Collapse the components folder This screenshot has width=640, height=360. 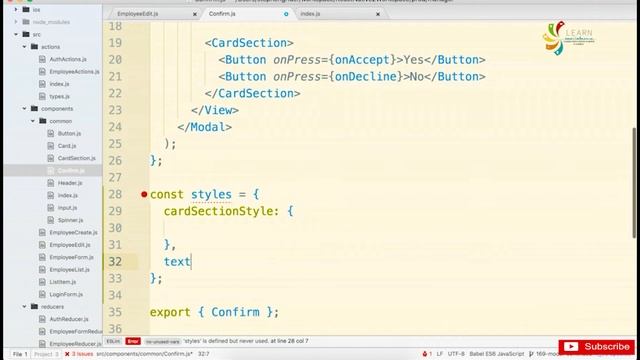click(24, 109)
